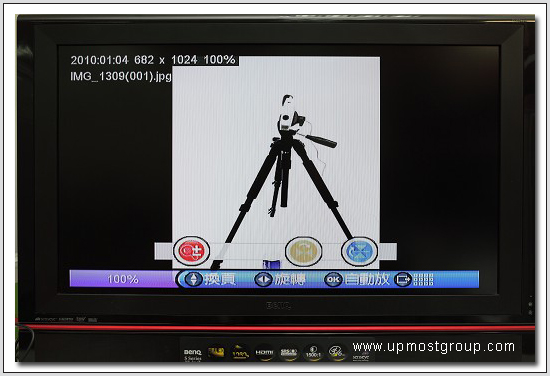Click the 2010:01:04 682 x 1024 info line
This screenshot has width=550, height=376.
point(153,60)
